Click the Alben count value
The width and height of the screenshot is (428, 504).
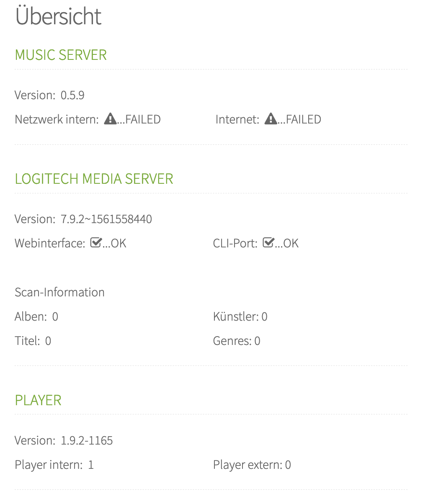55,317
